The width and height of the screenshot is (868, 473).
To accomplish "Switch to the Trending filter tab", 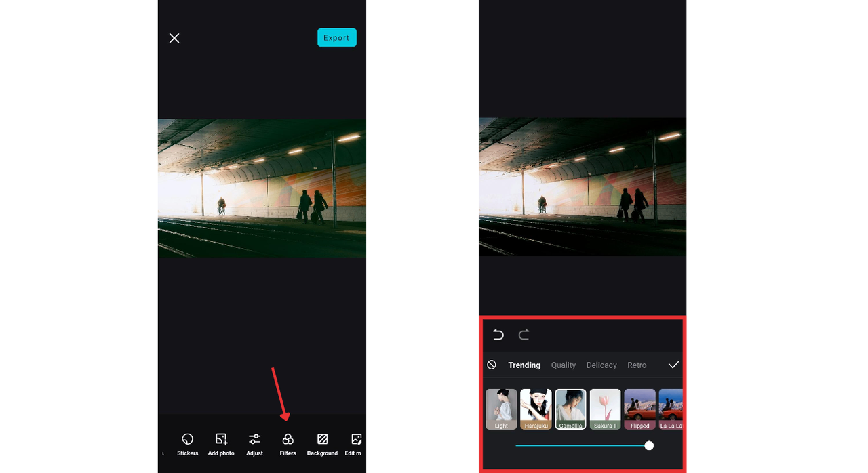I will [x=524, y=365].
